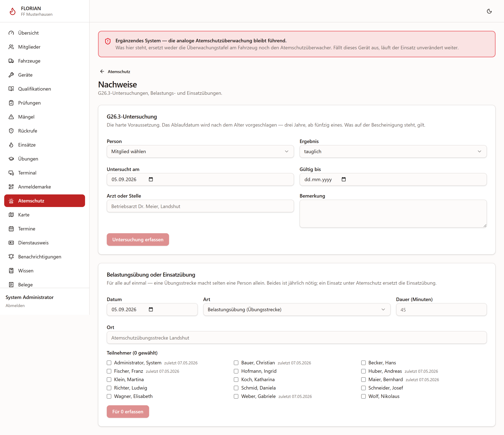
Task: Open the calendar picker in Gültig bis
Action: [344, 179]
